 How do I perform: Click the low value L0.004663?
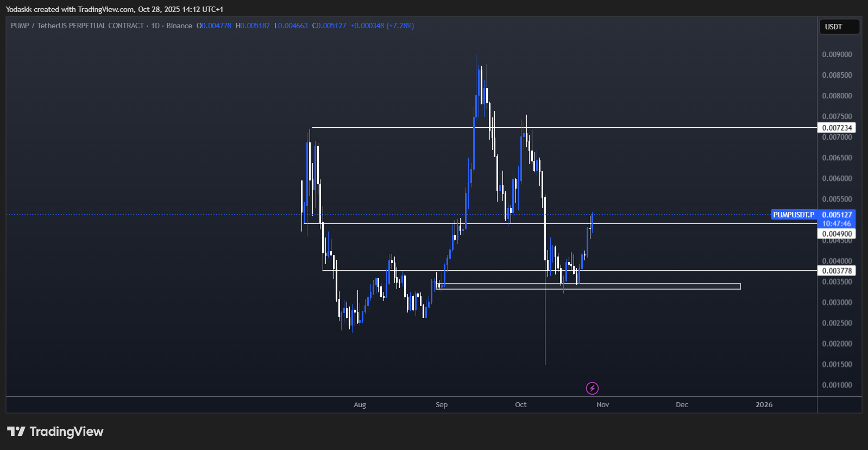pos(291,26)
